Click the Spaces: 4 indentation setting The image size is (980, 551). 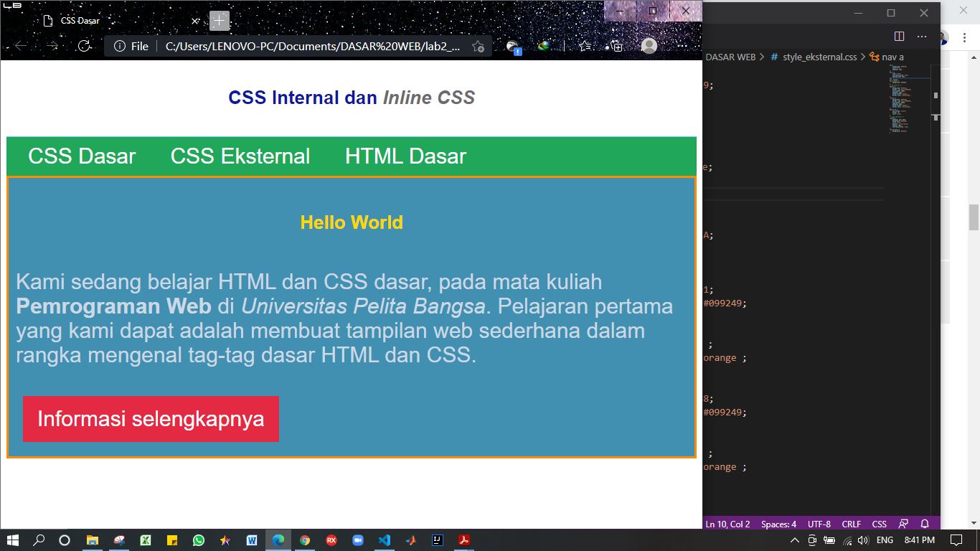click(778, 524)
